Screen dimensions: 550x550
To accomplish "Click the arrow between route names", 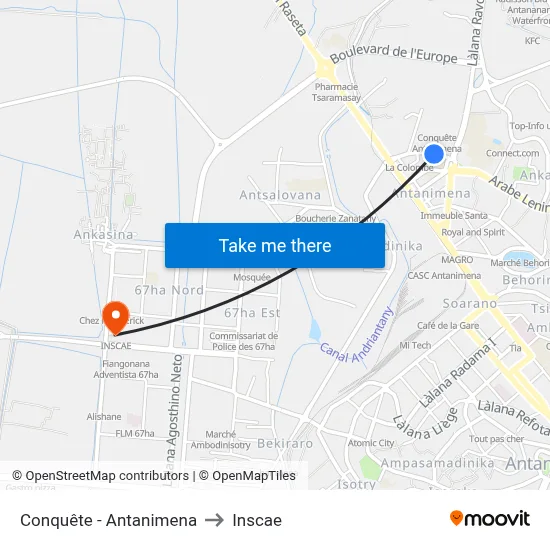I will point(214,520).
